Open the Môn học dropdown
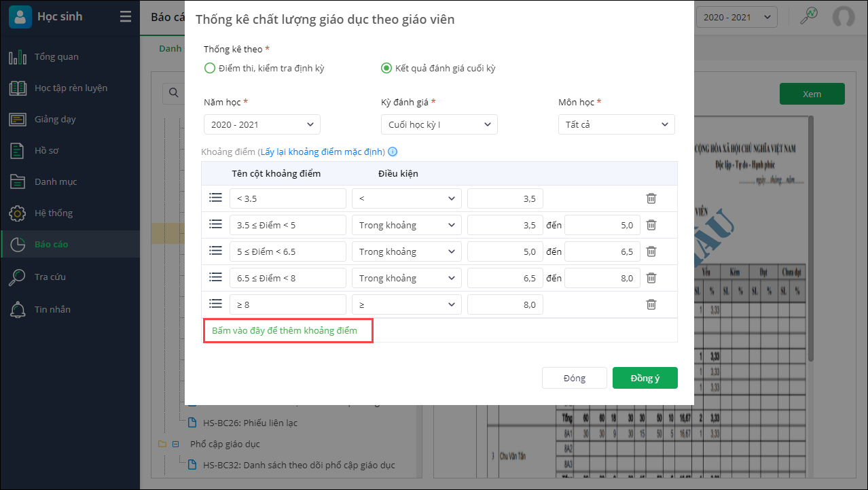The image size is (868, 490). click(x=616, y=124)
